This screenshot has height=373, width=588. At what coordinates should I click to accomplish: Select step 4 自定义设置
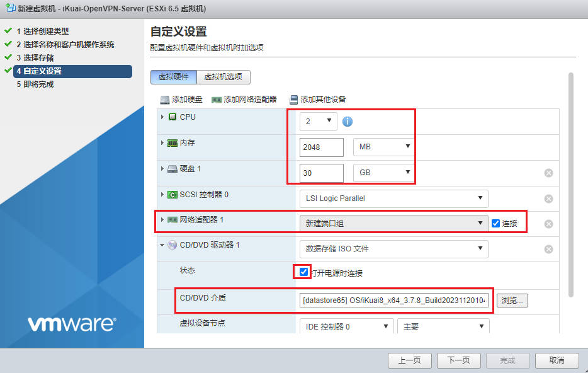pyautogui.click(x=73, y=71)
